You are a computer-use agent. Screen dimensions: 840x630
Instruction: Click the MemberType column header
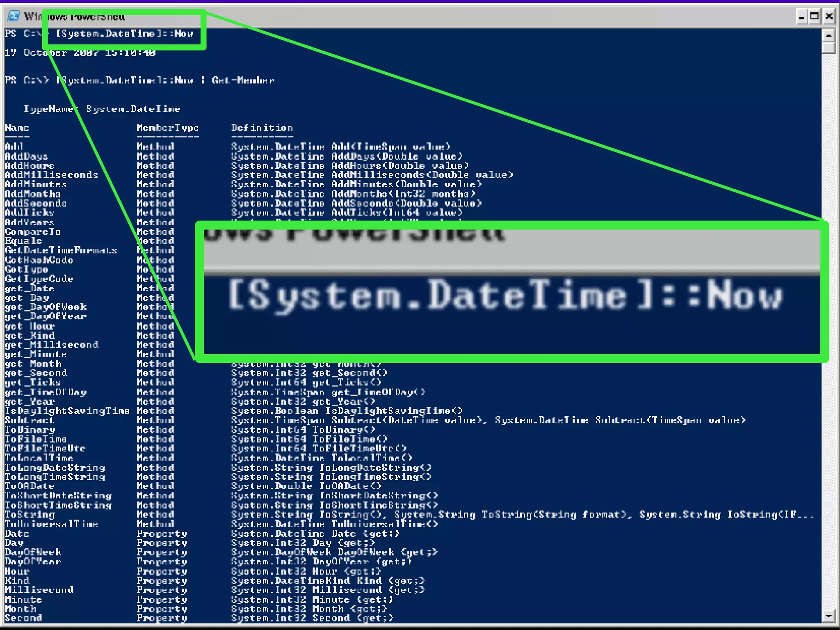[167, 128]
